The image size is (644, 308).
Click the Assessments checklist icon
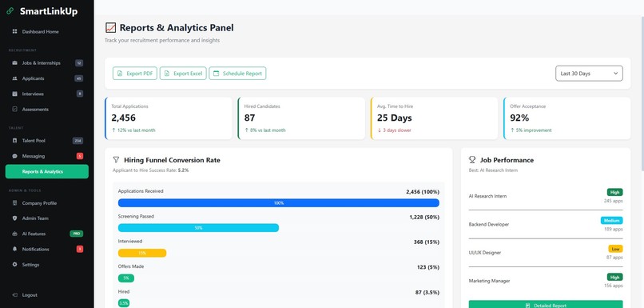(15, 110)
